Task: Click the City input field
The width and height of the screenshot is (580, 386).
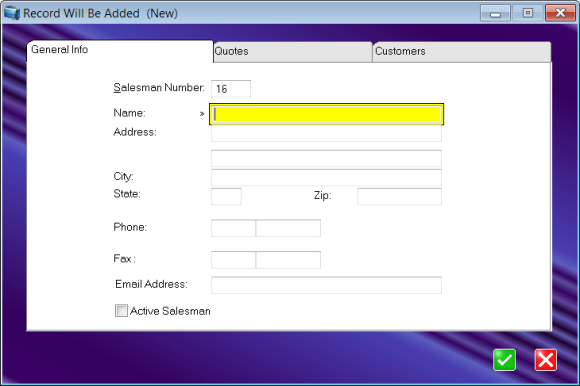Action: coord(326,177)
